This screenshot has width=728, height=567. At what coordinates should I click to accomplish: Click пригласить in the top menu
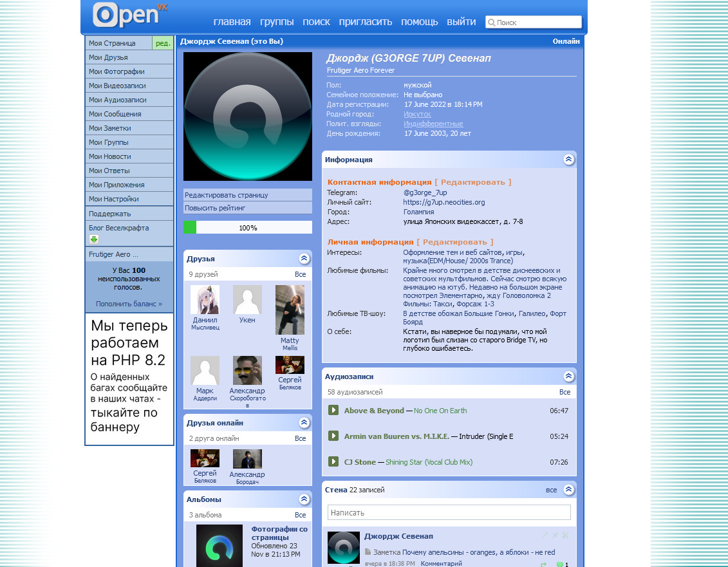[366, 22]
